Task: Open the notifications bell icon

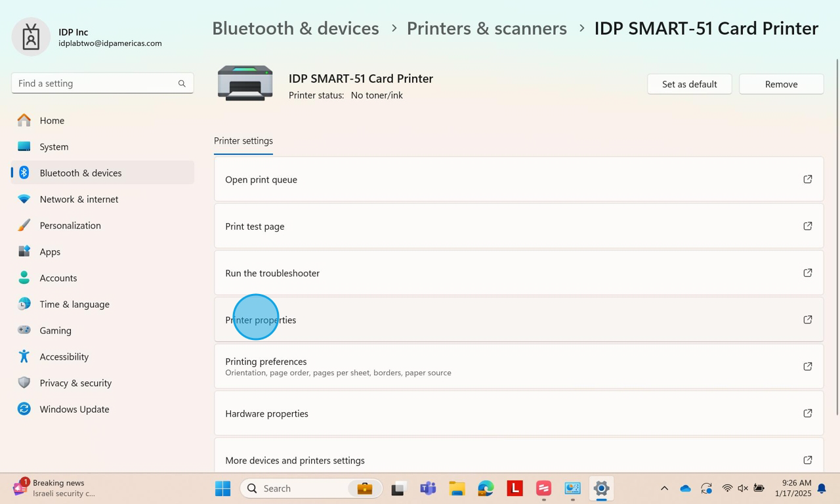Action: coord(822,488)
